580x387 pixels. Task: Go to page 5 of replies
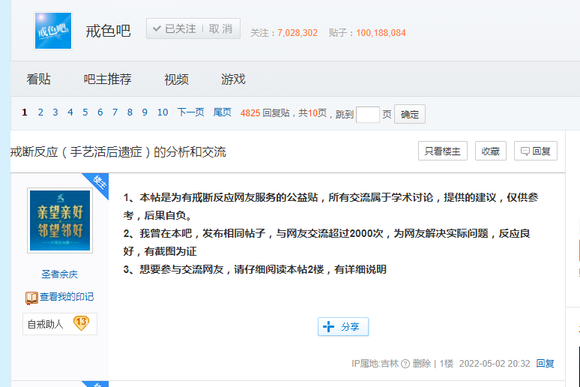(x=85, y=112)
